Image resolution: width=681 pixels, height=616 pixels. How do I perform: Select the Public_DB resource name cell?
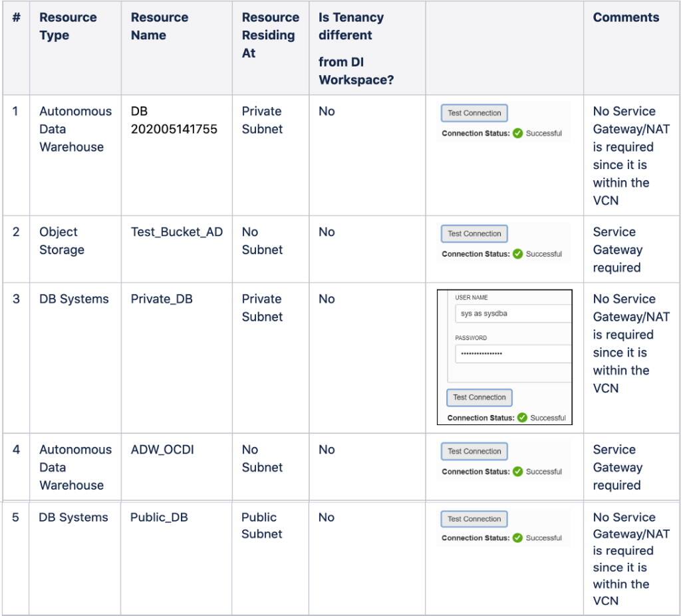[x=159, y=517]
